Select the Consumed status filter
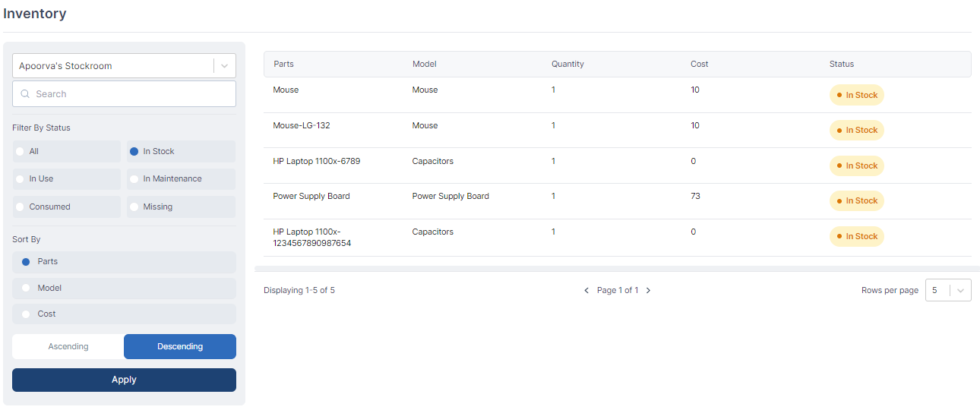Viewport: 980px width, 410px height. [x=66, y=207]
